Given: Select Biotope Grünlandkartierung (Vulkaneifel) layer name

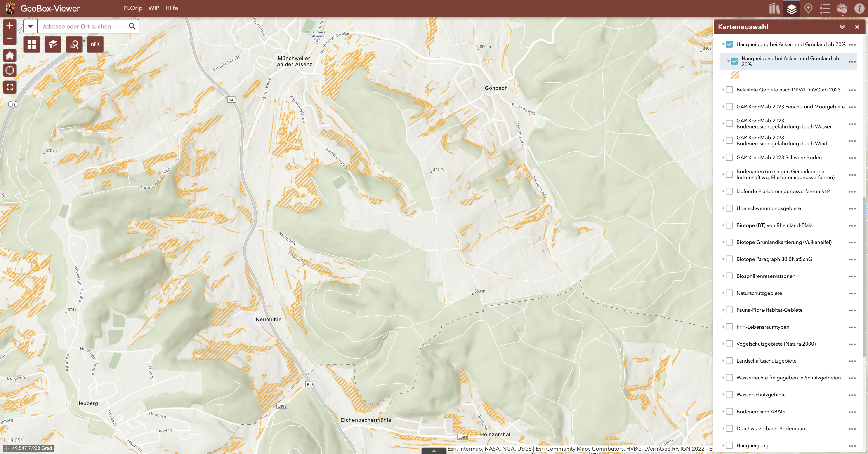Looking at the screenshot, I should (x=784, y=242).
